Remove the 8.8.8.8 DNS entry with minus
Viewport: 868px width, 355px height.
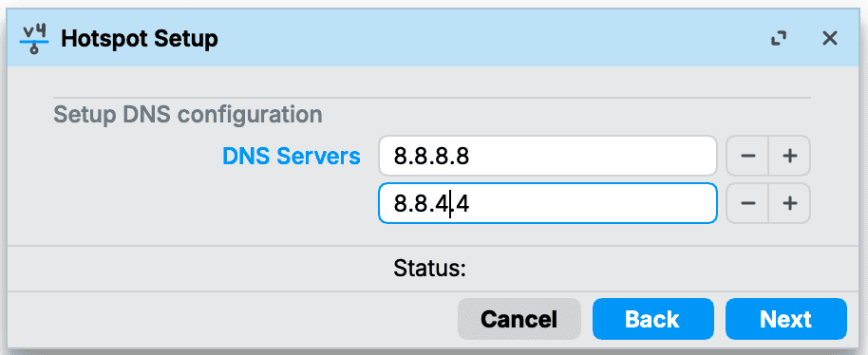[x=747, y=156]
